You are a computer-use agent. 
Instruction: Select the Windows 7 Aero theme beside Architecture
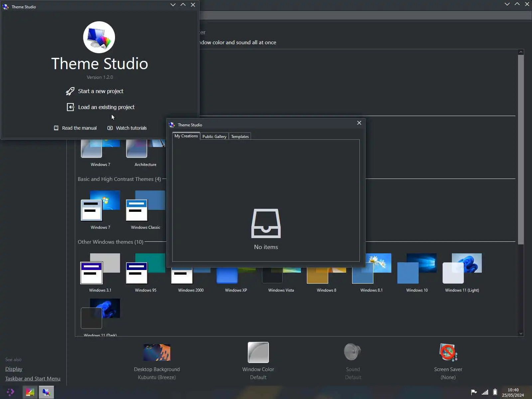coord(100,153)
